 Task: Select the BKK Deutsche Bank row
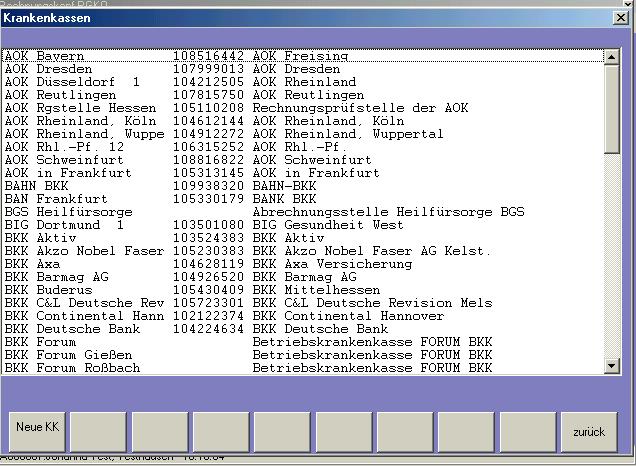[303, 329]
